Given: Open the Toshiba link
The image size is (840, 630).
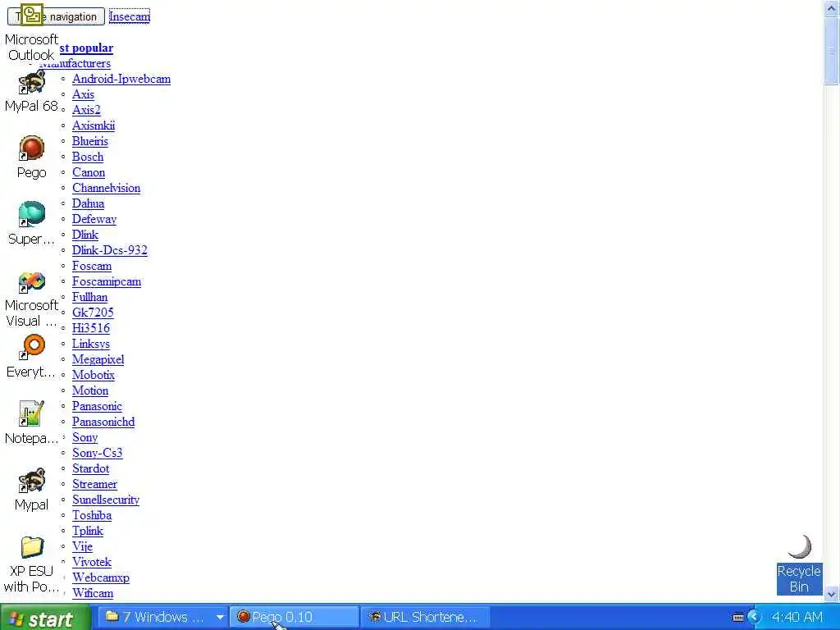Looking at the screenshot, I should click(x=92, y=515).
